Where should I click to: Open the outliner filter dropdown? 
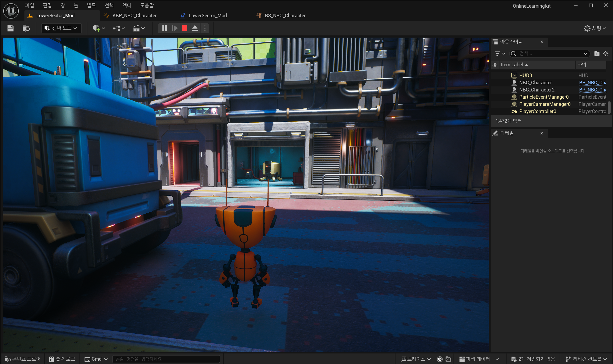coord(500,53)
